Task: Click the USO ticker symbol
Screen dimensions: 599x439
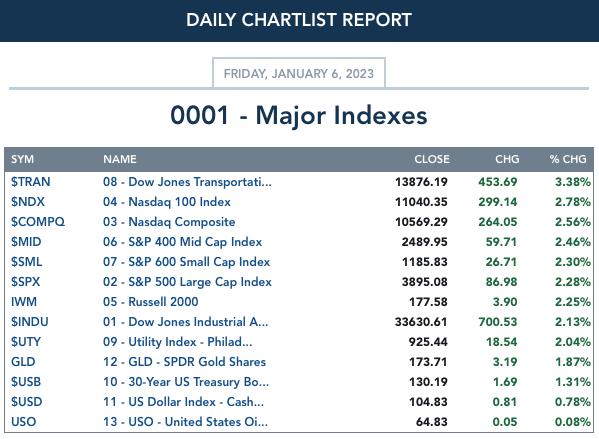Action: tap(23, 421)
